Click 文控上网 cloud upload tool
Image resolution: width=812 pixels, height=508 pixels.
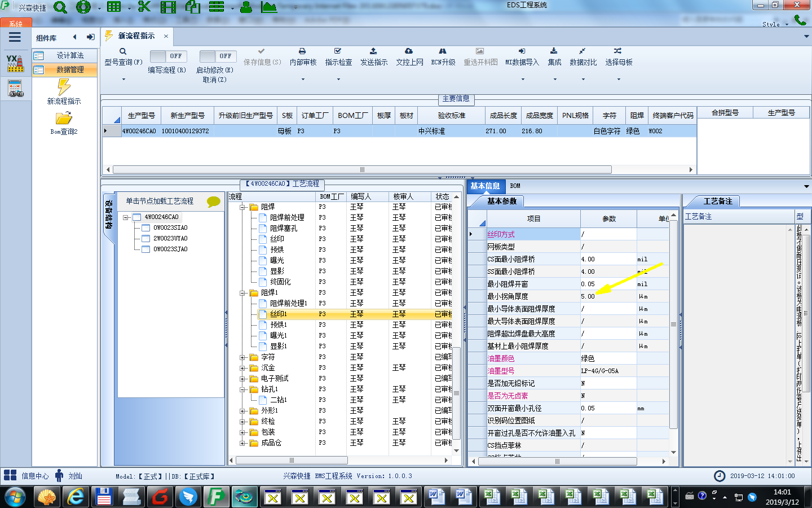click(x=409, y=57)
